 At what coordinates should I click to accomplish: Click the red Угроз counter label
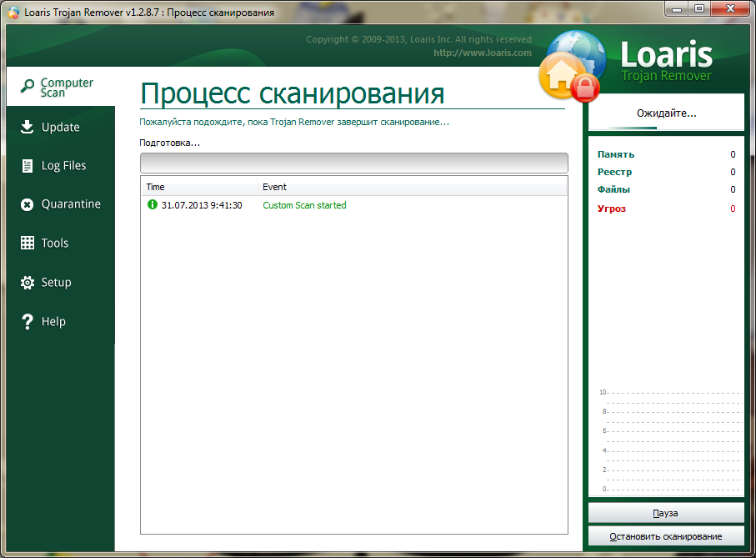coord(611,209)
